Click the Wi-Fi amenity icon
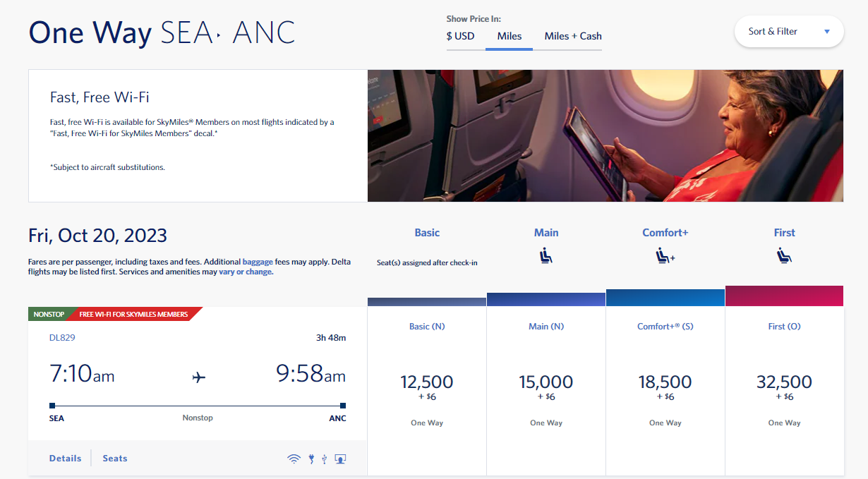The image size is (868, 479). tap(294, 458)
